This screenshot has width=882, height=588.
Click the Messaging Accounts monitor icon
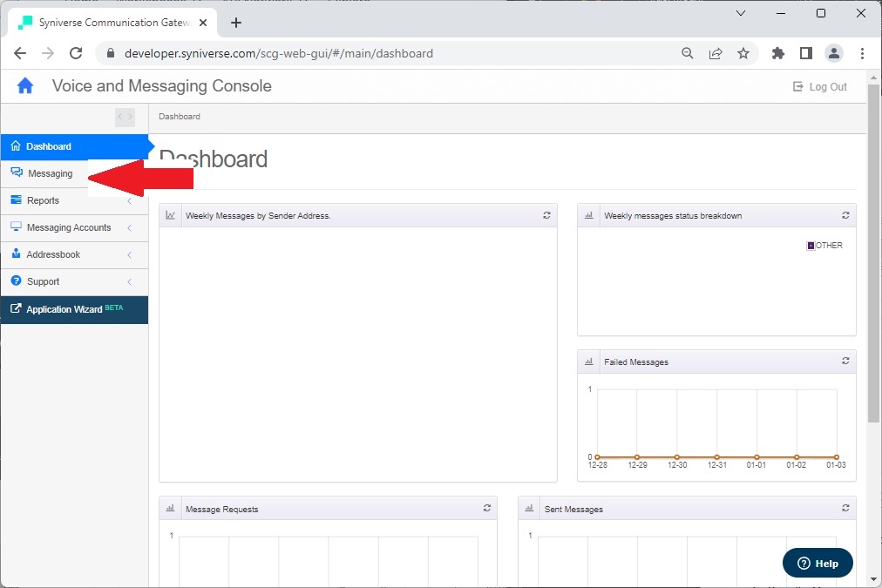[x=16, y=226]
